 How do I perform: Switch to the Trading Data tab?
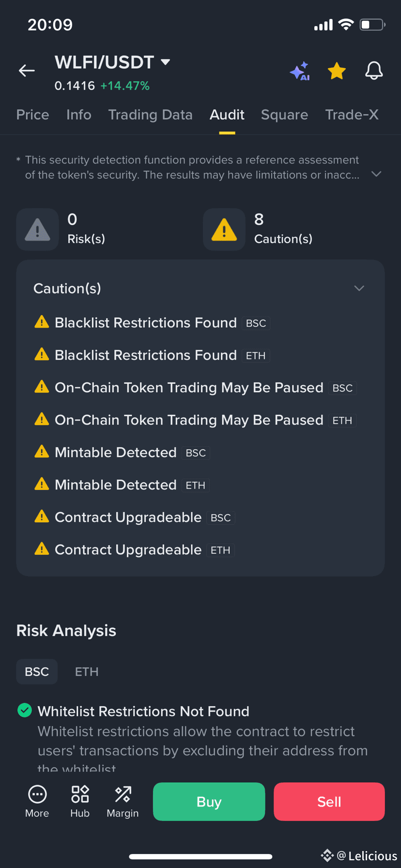tap(150, 115)
